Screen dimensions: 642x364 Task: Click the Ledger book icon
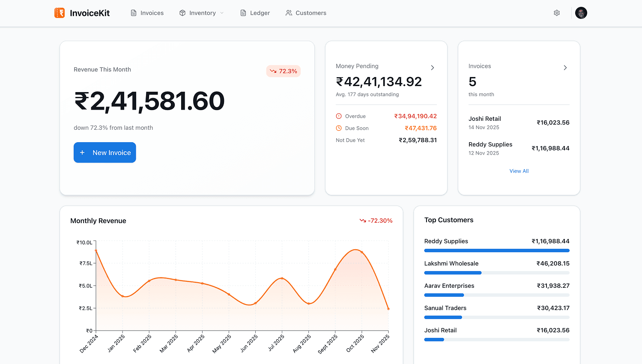pyautogui.click(x=242, y=13)
